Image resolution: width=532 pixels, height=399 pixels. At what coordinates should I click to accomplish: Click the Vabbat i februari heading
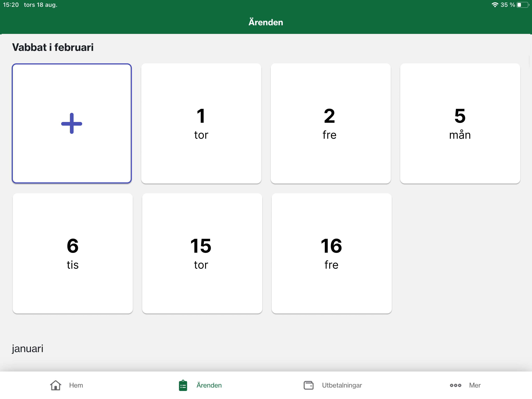(x=53, y=47)
